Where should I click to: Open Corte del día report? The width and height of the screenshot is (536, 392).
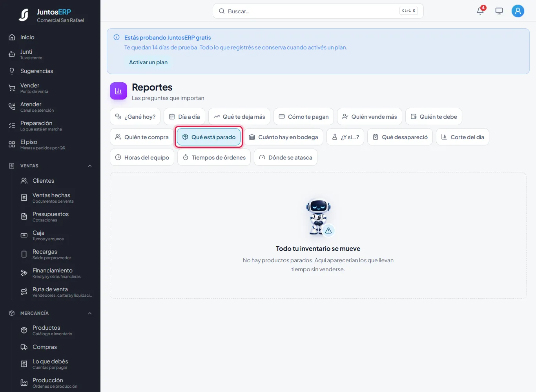pyautogui.click(x=463, y=137)
